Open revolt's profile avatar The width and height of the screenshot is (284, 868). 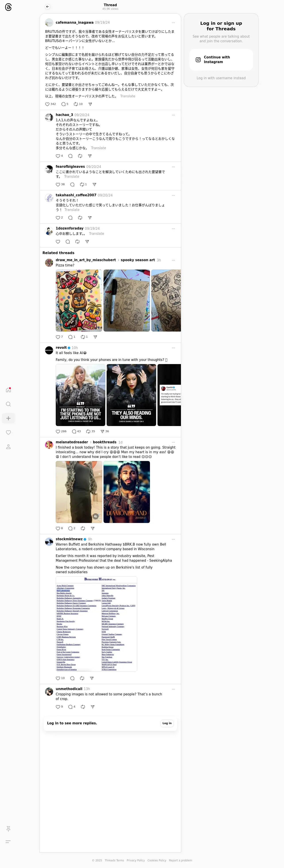pos(49,350)
